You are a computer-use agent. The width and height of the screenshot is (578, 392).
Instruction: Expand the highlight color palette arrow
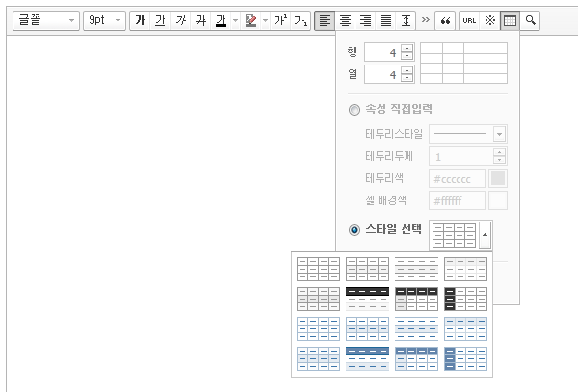coord(266,20)
